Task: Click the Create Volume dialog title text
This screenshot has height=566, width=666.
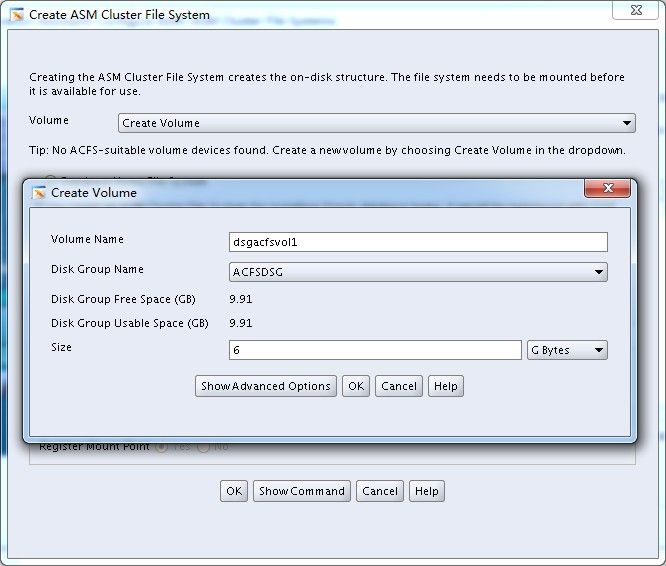Action: point(94,193)
